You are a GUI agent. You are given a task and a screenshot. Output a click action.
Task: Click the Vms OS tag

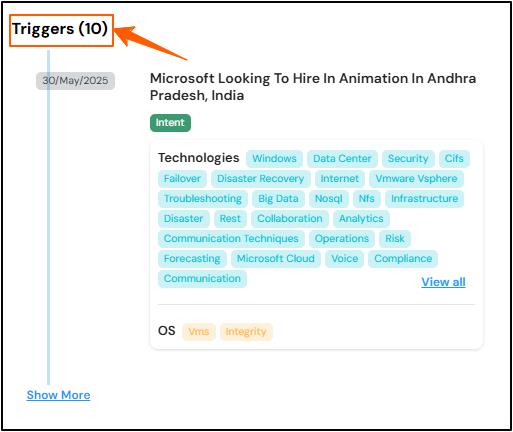point(199,332)
